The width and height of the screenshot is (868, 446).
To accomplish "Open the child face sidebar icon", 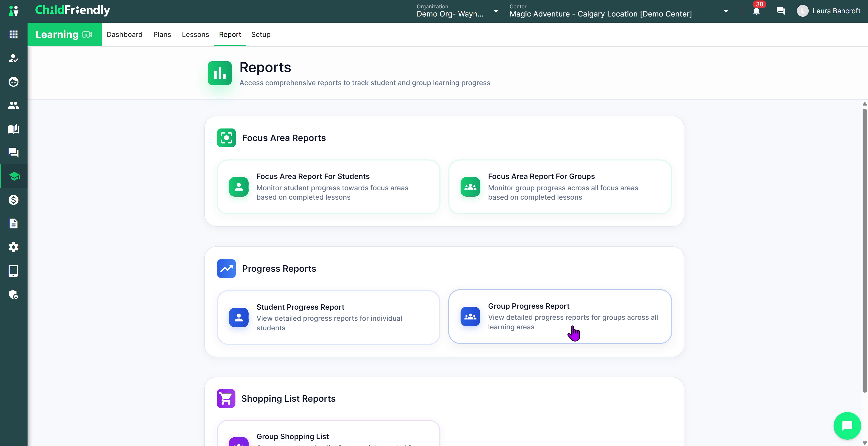I will 14,82.
